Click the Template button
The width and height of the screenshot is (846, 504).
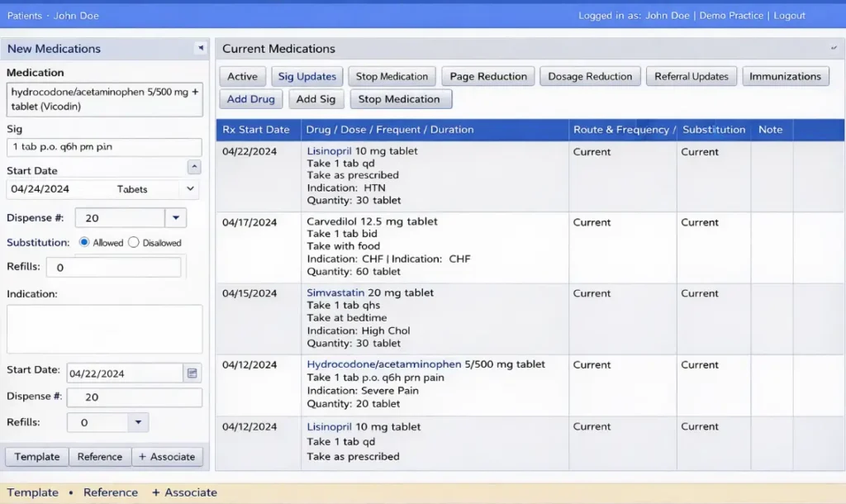pos(36,456)
